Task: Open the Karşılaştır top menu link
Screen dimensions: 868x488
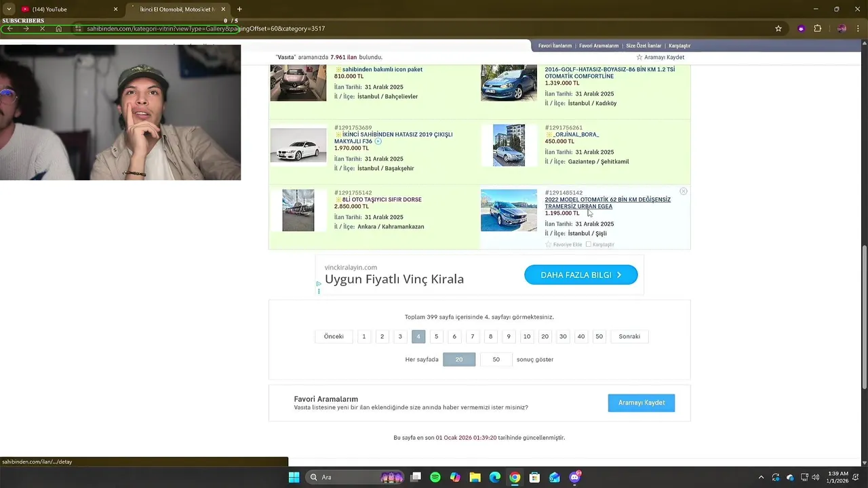Action: click(679, 46)
